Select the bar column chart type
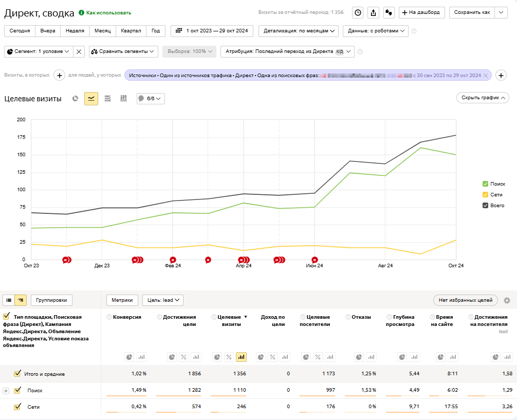Image resolution: width=517 pixels, height=420 pixels. (x=123, y=99)
